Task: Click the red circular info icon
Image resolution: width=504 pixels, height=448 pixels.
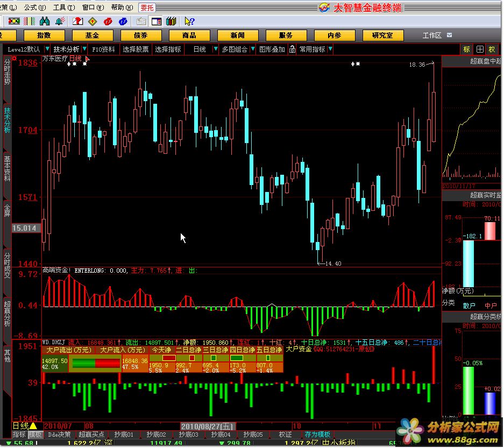Action: coord(108,21)
